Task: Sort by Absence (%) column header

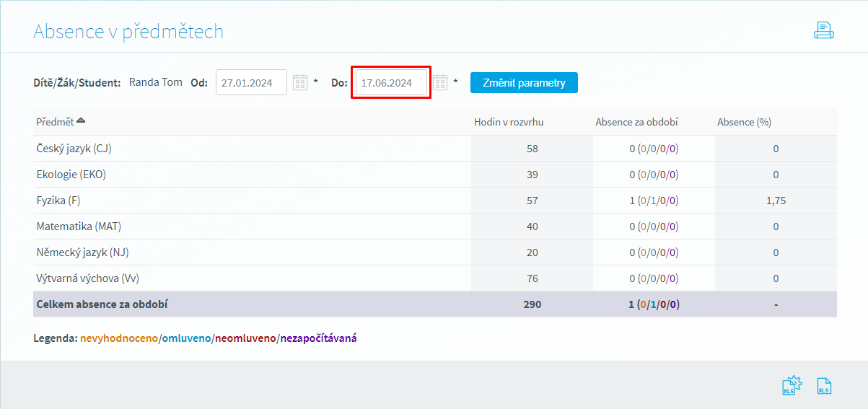Action: pos(744,122)
